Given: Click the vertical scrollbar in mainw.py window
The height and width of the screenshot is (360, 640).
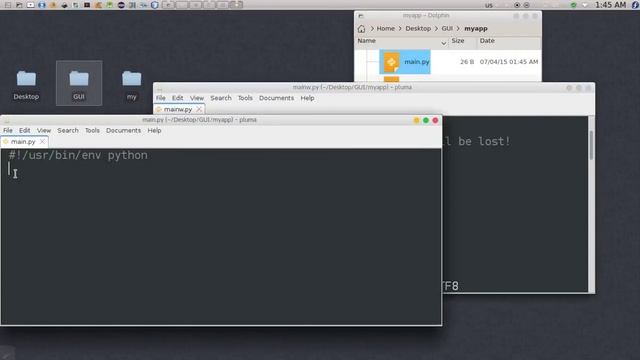Looking at the screenshot, I should 591,145.
